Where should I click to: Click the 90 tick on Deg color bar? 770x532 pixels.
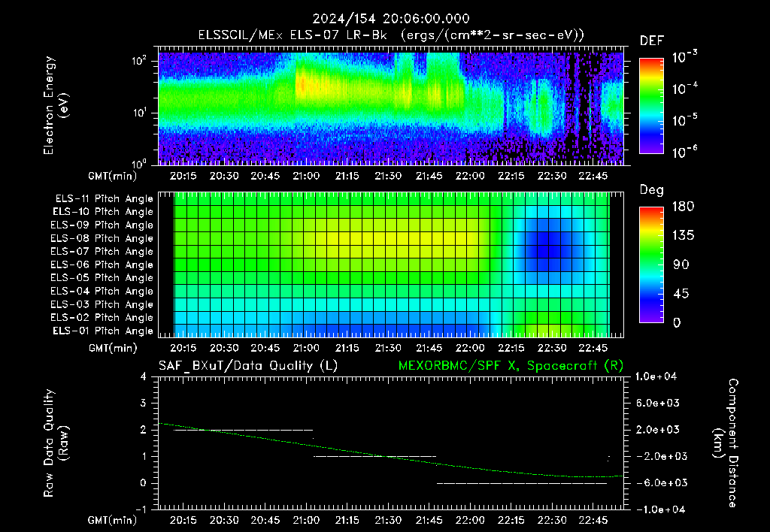681,264
